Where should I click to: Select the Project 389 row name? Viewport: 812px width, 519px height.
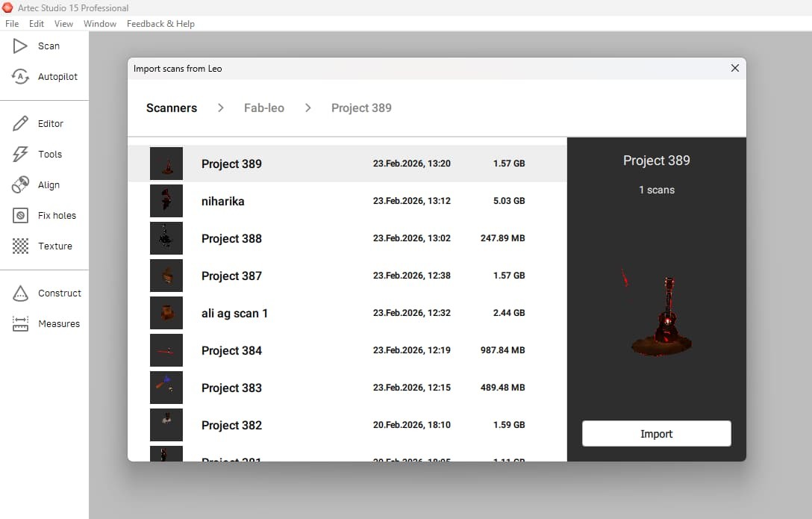click(231, 164)
